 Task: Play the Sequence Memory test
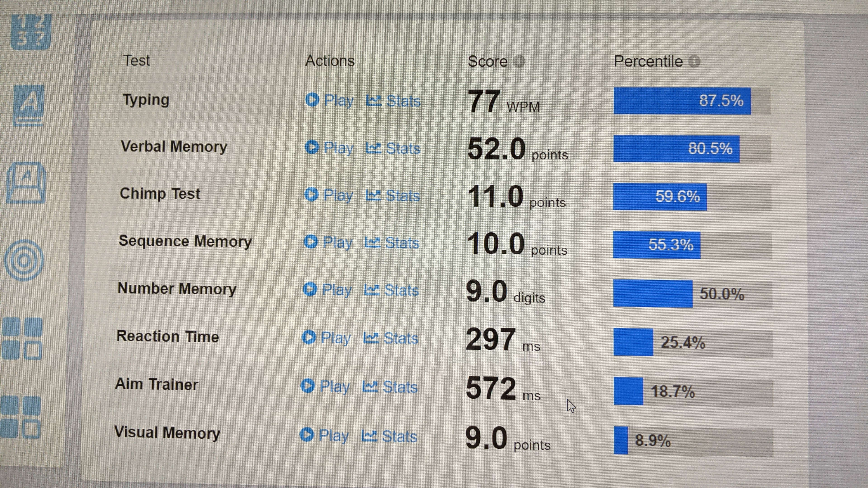pyautogui.click(x=328, y=242)
